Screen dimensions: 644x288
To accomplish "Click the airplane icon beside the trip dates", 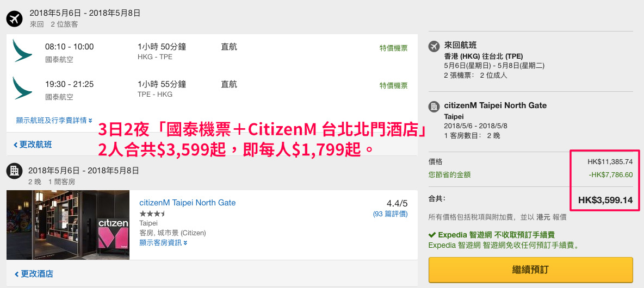I will (14, 18).
